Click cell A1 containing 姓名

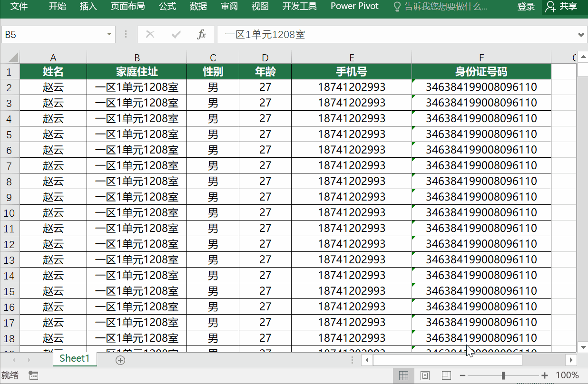(53, 70)
